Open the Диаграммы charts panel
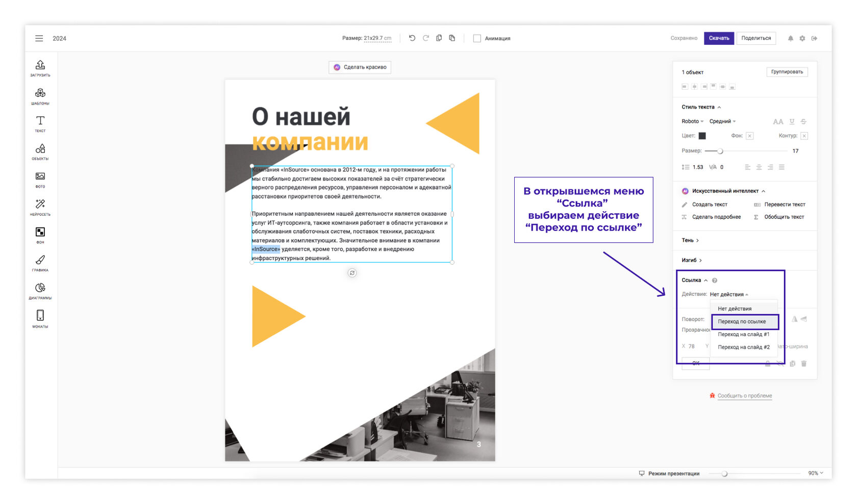 click(x=40, y=291)
